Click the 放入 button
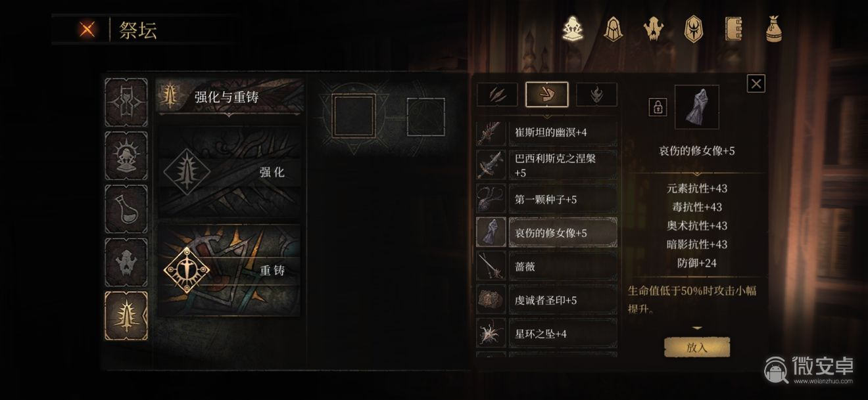This screenshot has width=868, height=400. pyautogui.click(x=697, y=347)
